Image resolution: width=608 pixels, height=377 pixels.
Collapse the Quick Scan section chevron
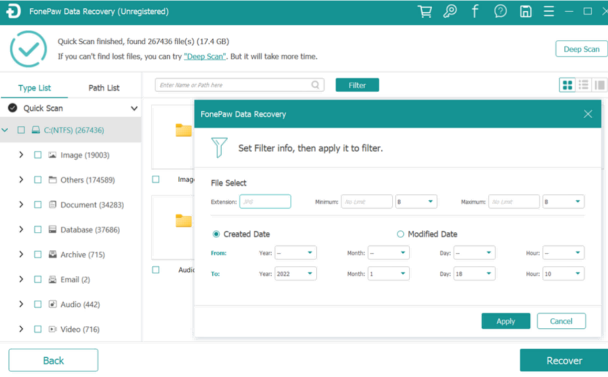pos(134,108)
